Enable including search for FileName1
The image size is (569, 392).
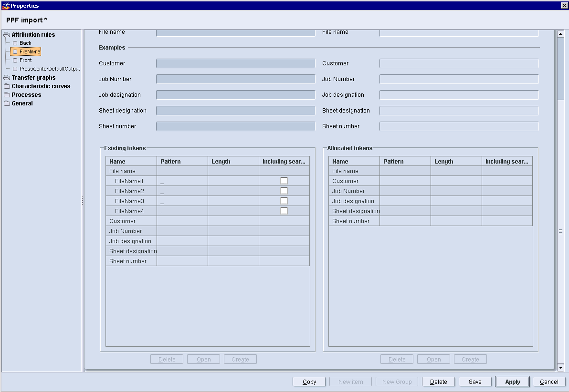[x=284, y=180]
